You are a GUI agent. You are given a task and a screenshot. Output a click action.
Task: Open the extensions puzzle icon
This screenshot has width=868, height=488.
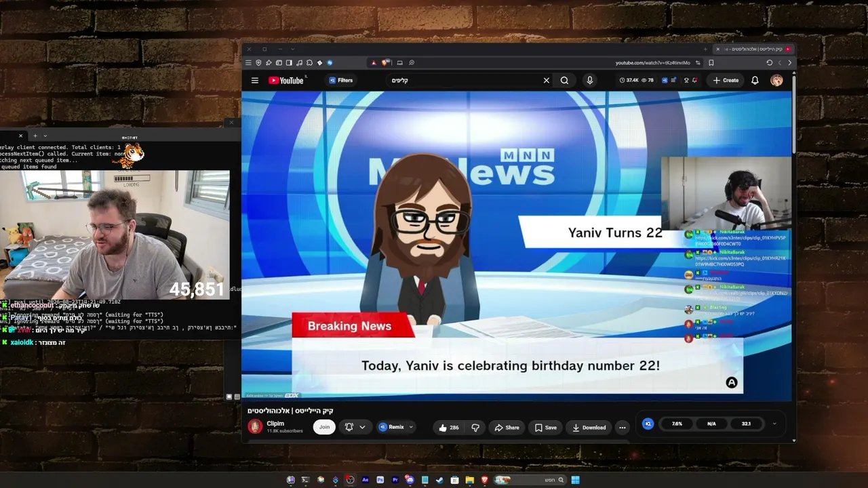click(309, 63)
